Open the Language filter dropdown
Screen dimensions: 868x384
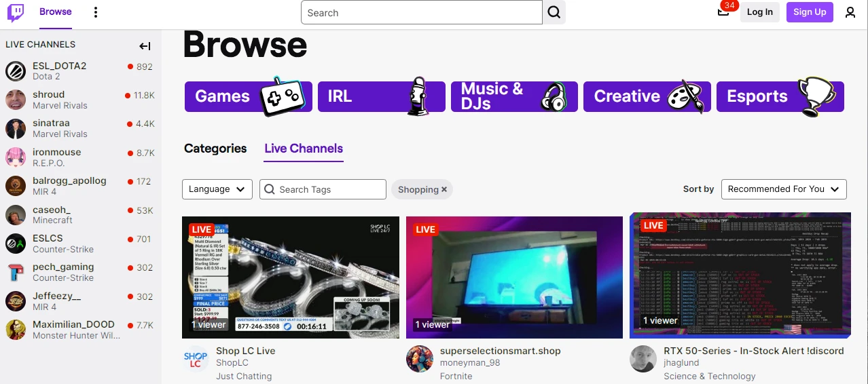pyautogui.click(x=217, y=189)
